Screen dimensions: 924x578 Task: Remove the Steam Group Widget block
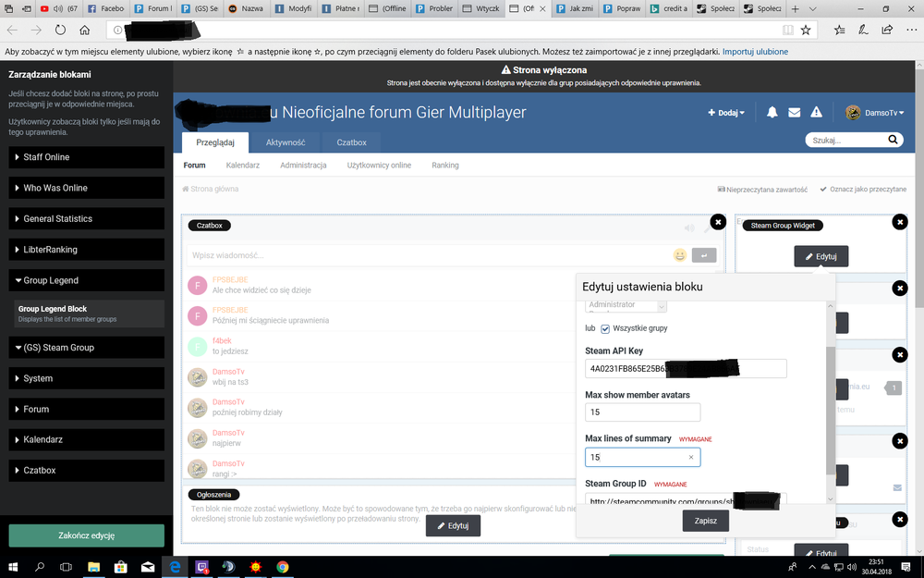(x=899, y=222)
